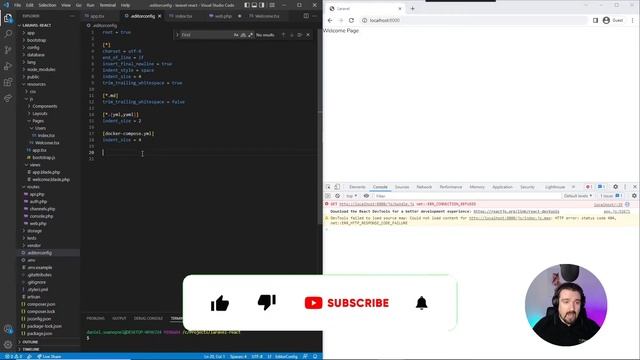Open the Manage gear in VS Code
Screen dimensions: 640x360
(x=8, y=344)
